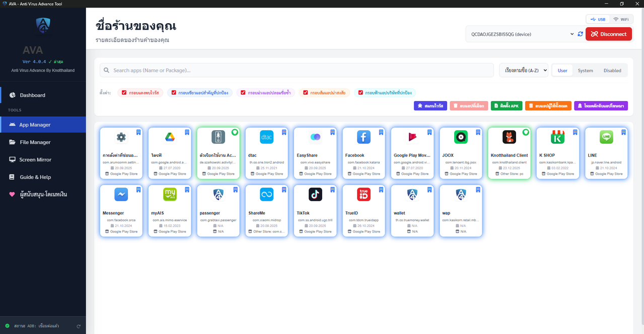The height and width of the screenshot is (334, 644).
Task: Select the Facebook app icon
Action: 364,137
